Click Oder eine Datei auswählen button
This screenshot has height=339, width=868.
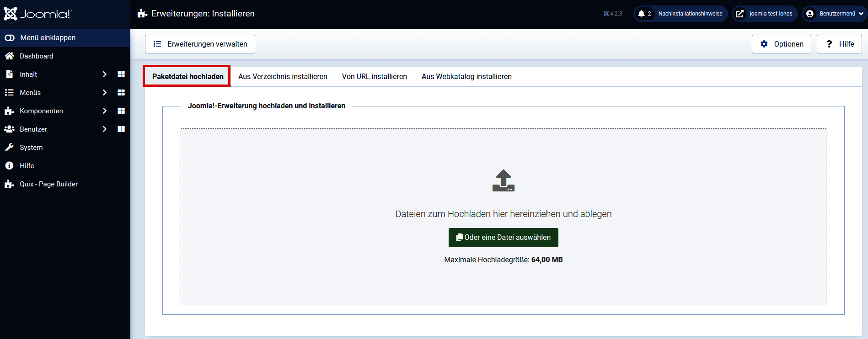(504, 238)
